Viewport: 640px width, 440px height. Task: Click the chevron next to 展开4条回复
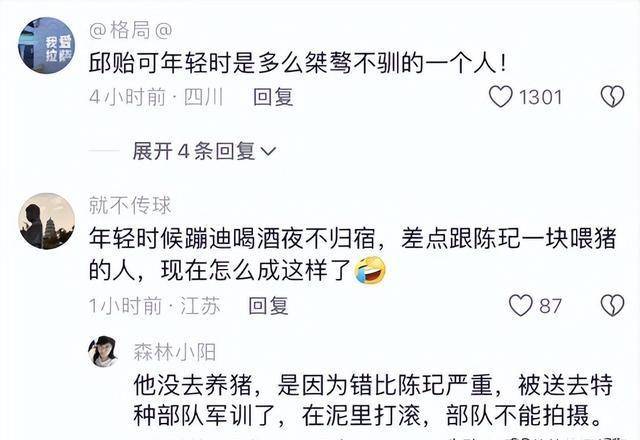point(268,152)
